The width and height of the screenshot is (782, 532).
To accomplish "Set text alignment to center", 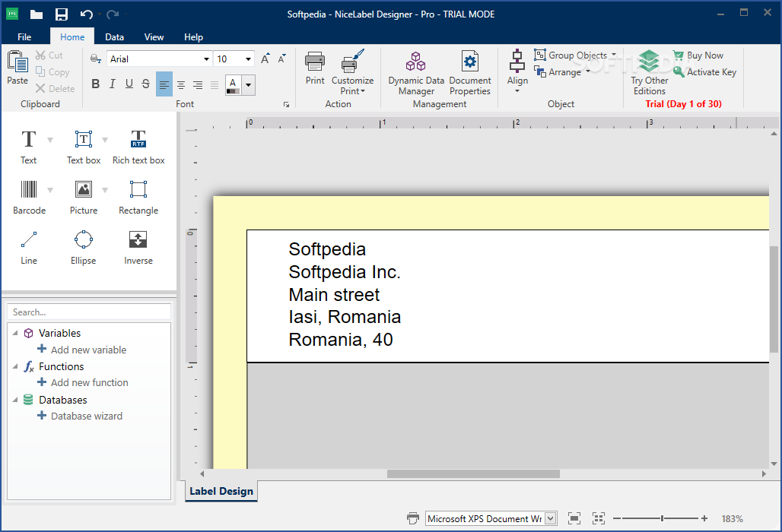I will pos(181,84).
